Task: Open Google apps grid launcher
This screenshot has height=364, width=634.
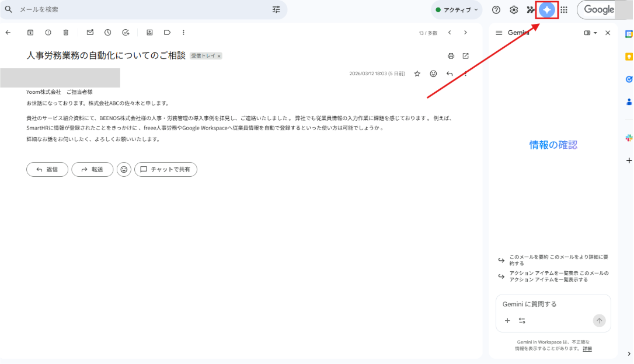Action: pos(563,10)
